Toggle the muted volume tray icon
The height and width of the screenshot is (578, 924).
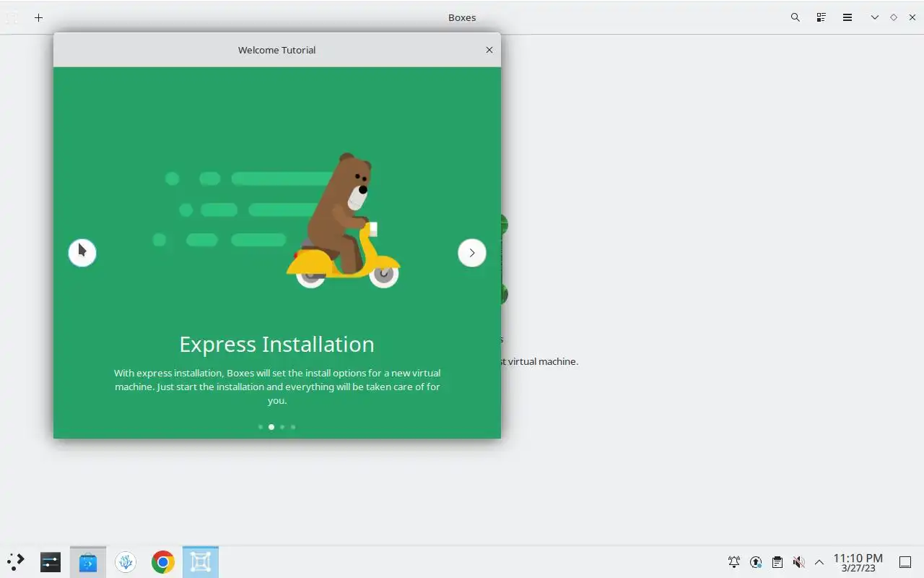[x=798, y=562]
